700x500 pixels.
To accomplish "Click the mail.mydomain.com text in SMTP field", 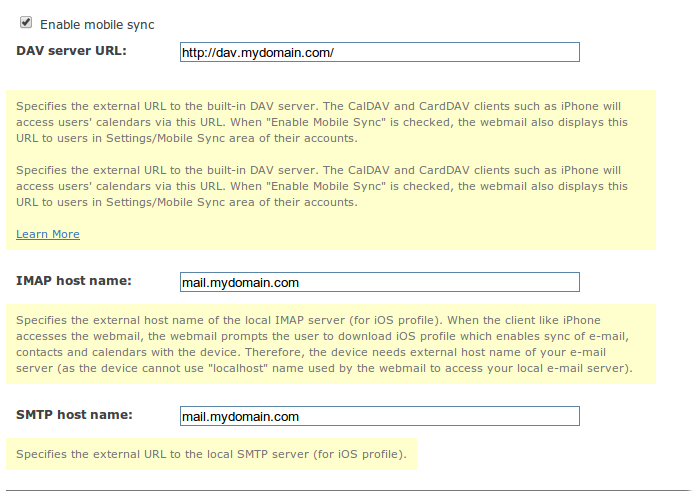I will 240,417.
